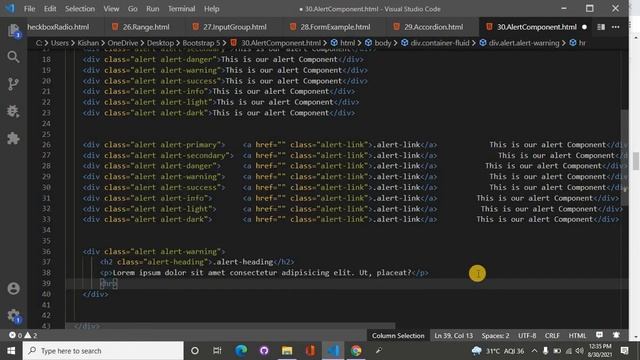Click the VS Code logo icon
Viewport: 640px width, 360px height.
click(9, 8)
